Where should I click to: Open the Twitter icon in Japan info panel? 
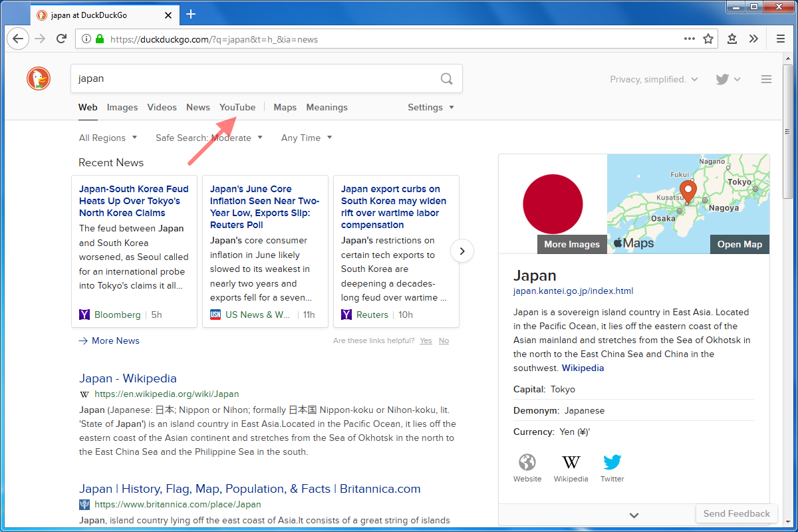(x=612, y=462)
